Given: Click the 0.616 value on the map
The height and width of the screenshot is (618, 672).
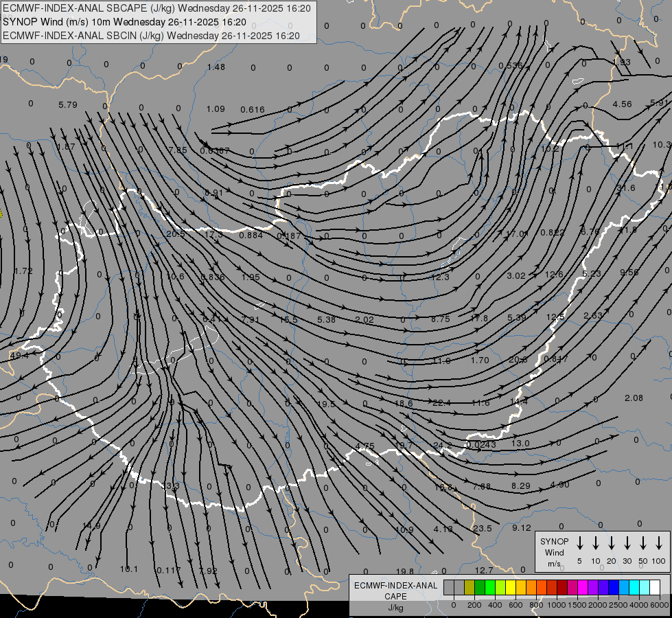Looking at the screenshot, I should pyautogui.click(x=253, y=110).
